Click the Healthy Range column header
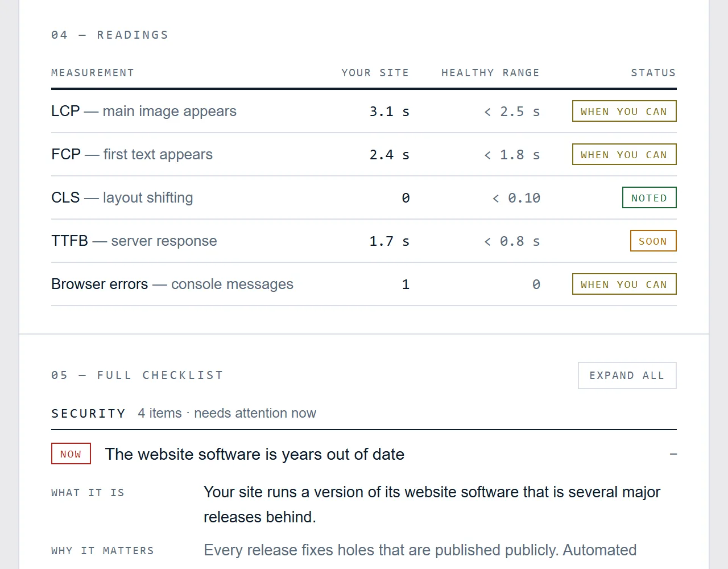 click(x=490, y=73)
